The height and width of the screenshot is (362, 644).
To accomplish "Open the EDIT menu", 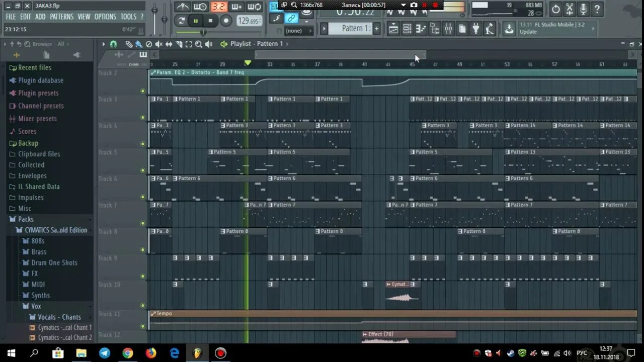I will [26, 17].
